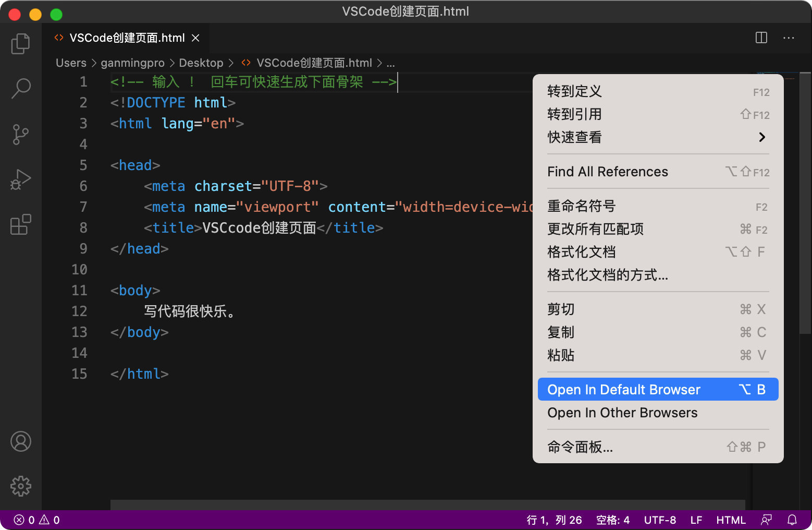The image size is (812, 530).
Task: Click the charset="UTF-8" attribute on line 6
Action: 256,186
